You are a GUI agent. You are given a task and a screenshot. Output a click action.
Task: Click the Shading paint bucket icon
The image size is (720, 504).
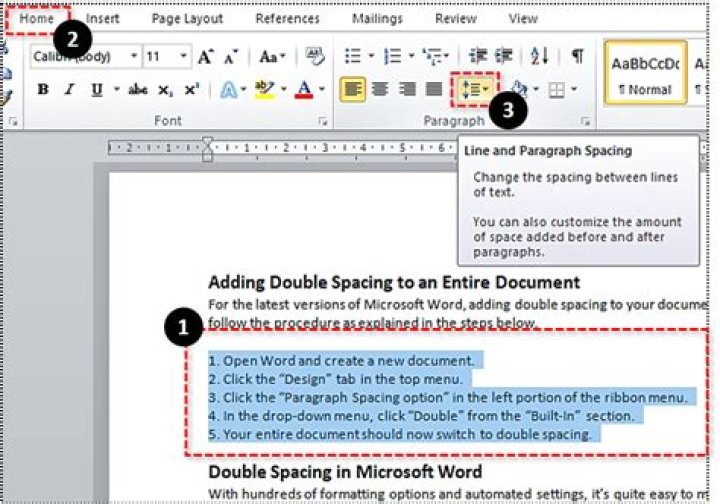click(519, 90)
